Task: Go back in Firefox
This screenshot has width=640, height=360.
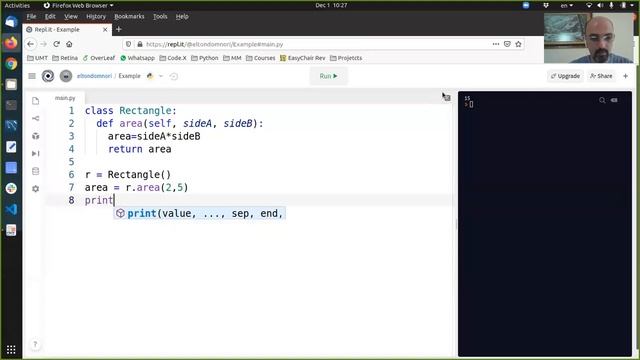Action: (x=31, y=44)
